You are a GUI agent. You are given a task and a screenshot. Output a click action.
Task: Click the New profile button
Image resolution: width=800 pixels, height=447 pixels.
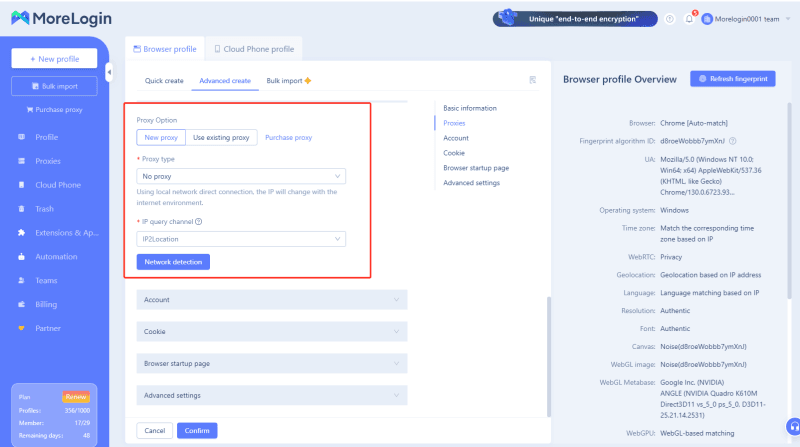coord(54,59)
